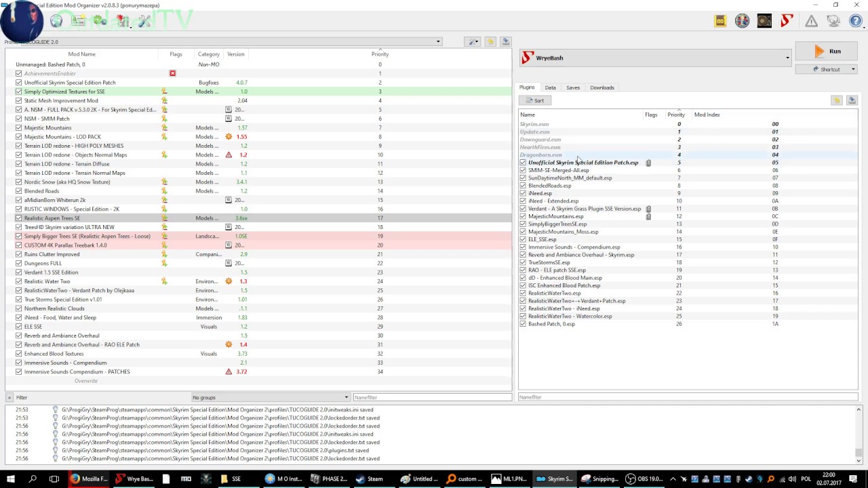The width and height of the screenshot is (868, 488).
Task: Open the Nexus globe icon in toolbar
Action: (x=56, y=21)
